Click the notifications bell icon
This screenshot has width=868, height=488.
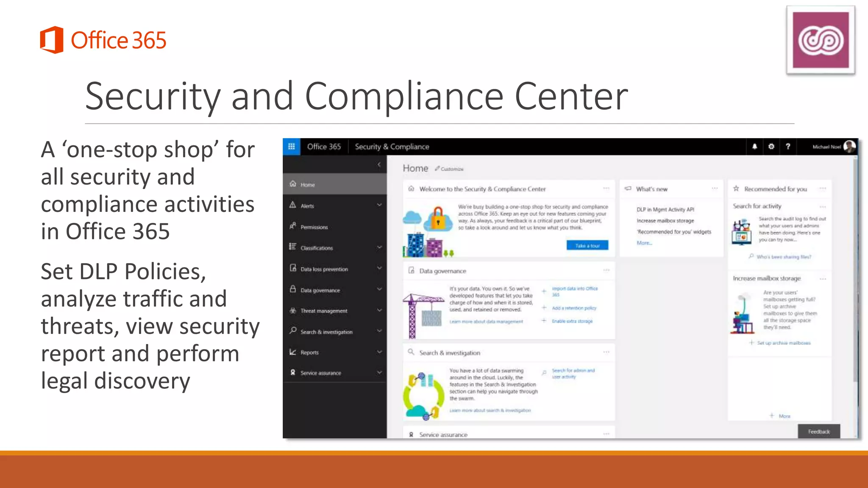(x=754, y=147)
